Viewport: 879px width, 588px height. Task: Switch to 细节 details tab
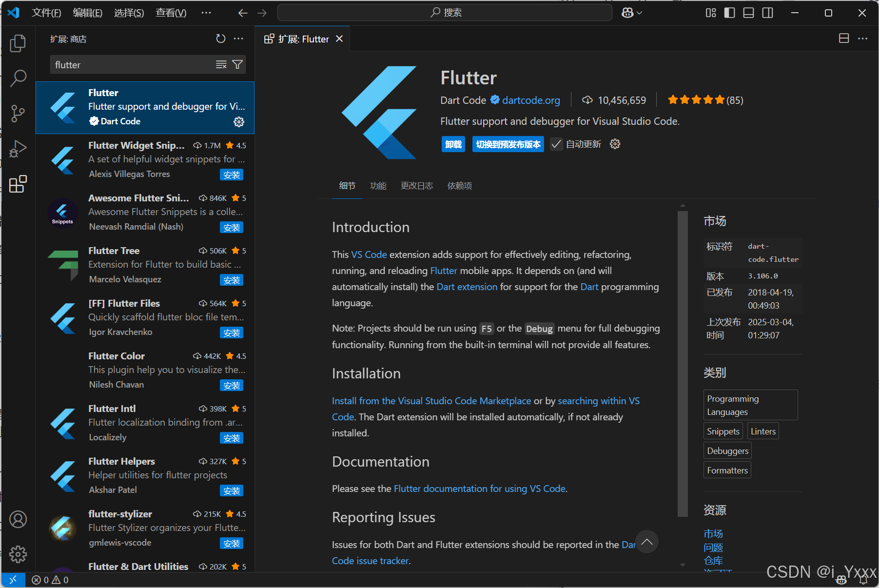[347, 186]
